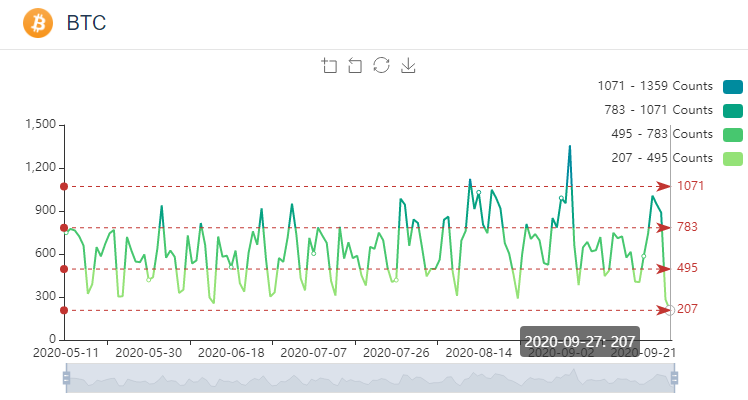This screenshot has width=748, height=400.
Task: Click the 783 - 1071 Counts legend text
Action: [658, 110]
